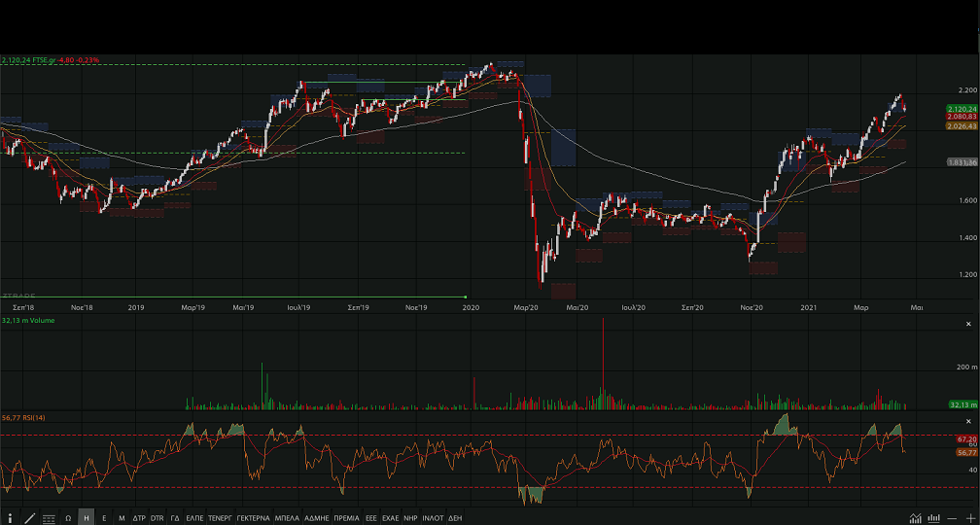Open the ΕΛΠΕ symbol tab
Image resolution: width=980 pixels, height=525 pixels.
click(x=194, y=518)
